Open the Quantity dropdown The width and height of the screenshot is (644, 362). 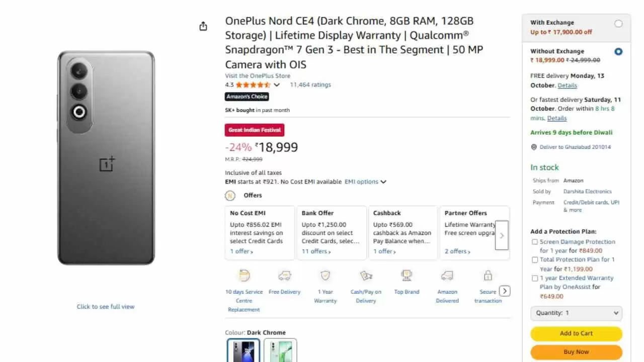point(576,313)
